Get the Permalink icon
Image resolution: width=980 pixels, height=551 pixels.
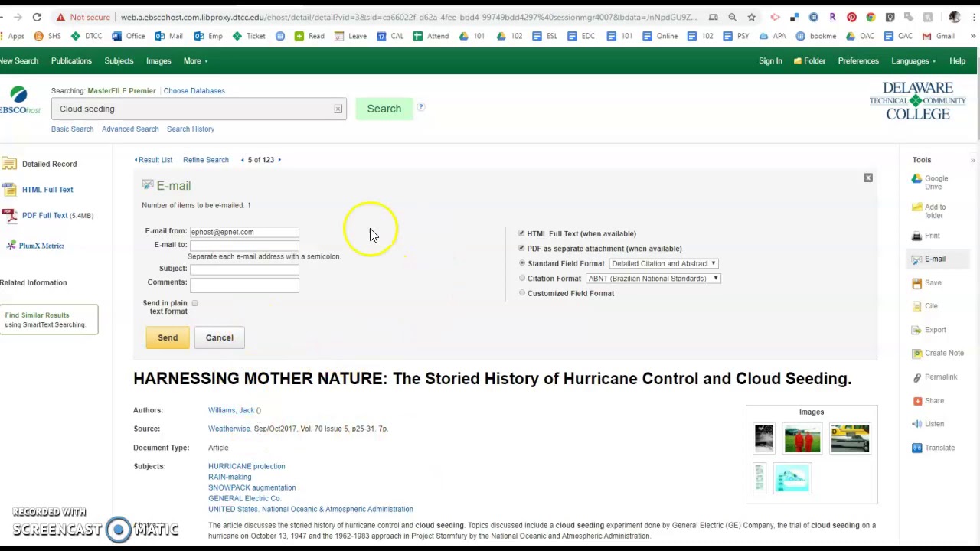point(916,377)
